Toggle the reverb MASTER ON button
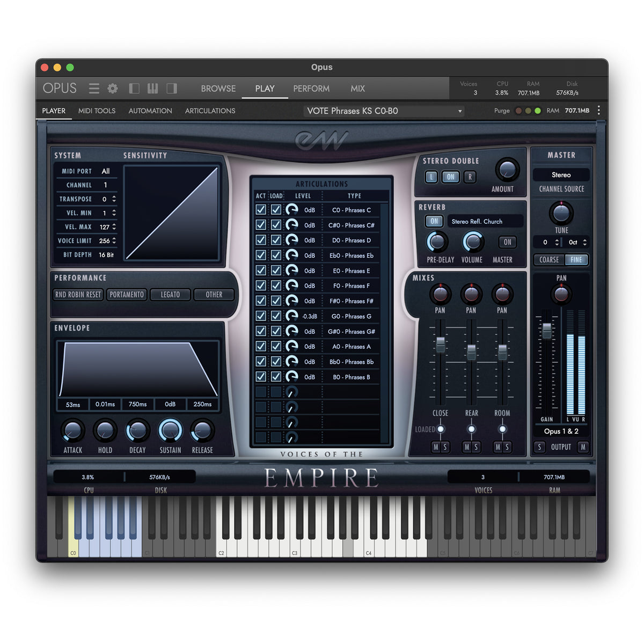This screenshot has height=644, width=644. pos(507,242)
